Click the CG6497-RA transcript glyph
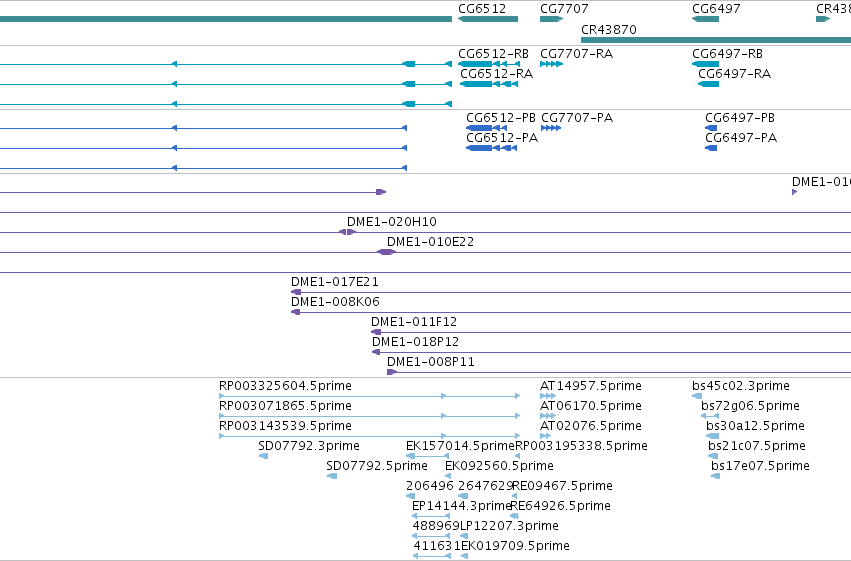 tap(708, 84)
